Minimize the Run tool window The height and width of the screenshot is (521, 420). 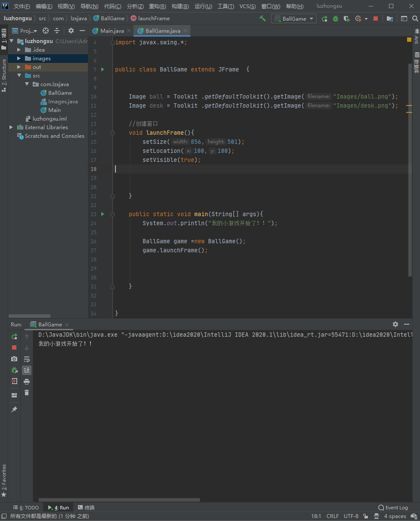click(x=407, y=324)
